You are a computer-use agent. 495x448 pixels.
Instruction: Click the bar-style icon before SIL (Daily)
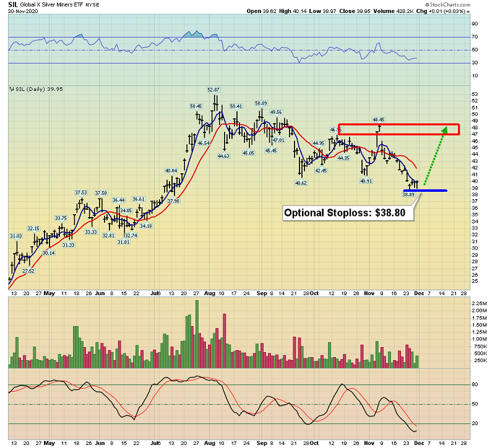click(12, 89)
